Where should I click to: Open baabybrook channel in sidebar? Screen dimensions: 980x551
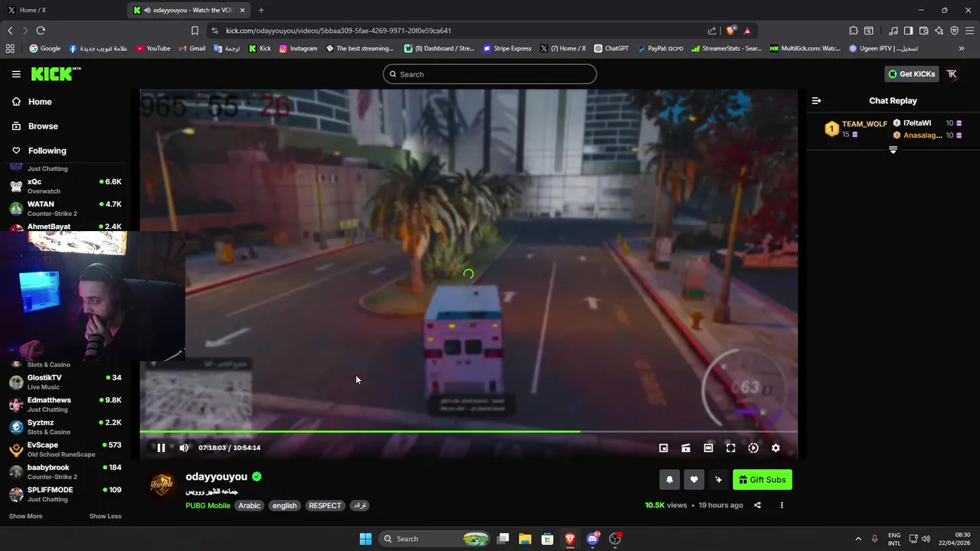64,471
